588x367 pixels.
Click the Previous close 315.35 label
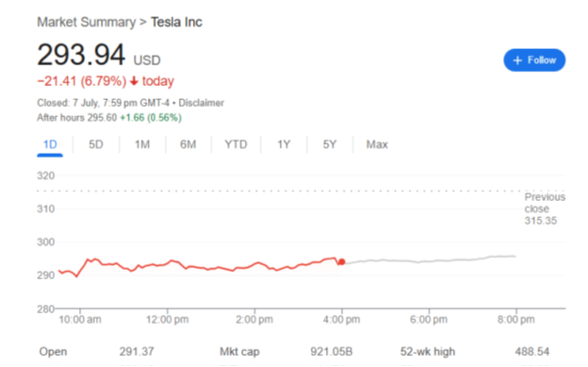545,209
